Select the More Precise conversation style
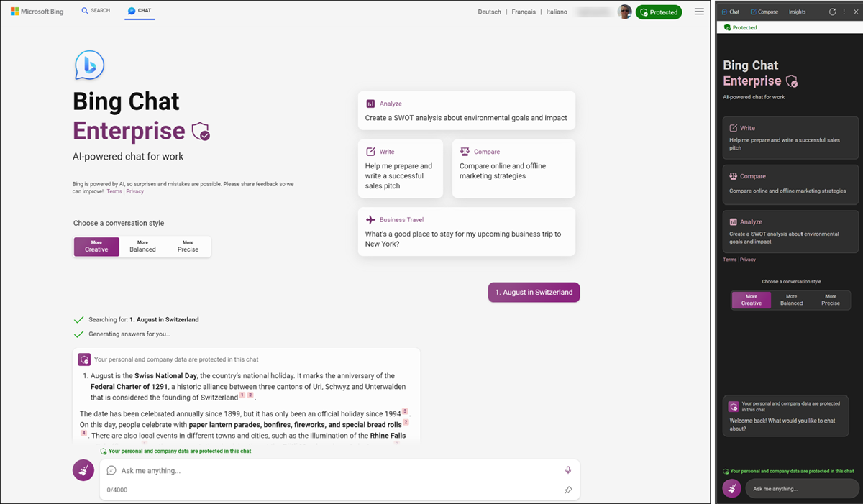Image resolution: width=863 pixels, height=504 pixels. 187,247
